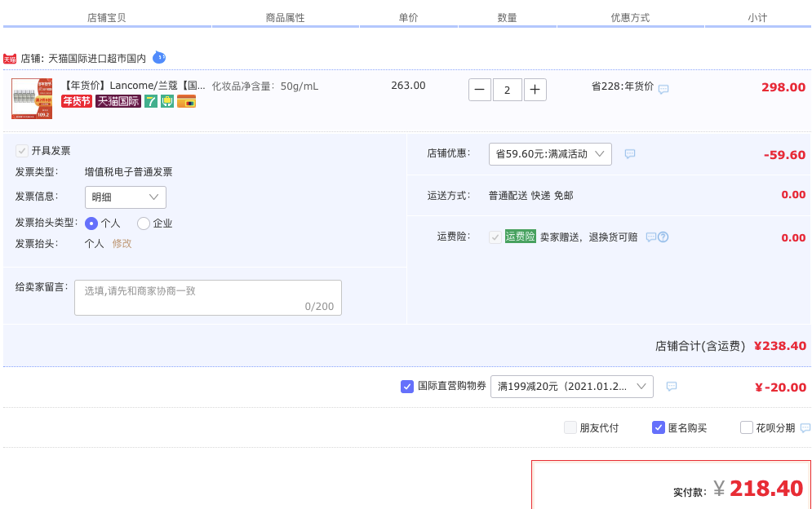Click the -59.60 store discount amount
812x509 pixels.
(x=784, y=155)
